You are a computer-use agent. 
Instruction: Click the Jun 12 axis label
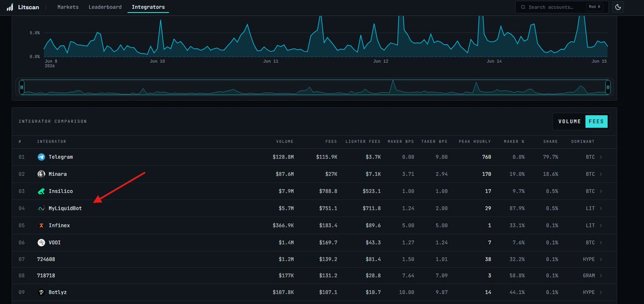pos(380,62)
